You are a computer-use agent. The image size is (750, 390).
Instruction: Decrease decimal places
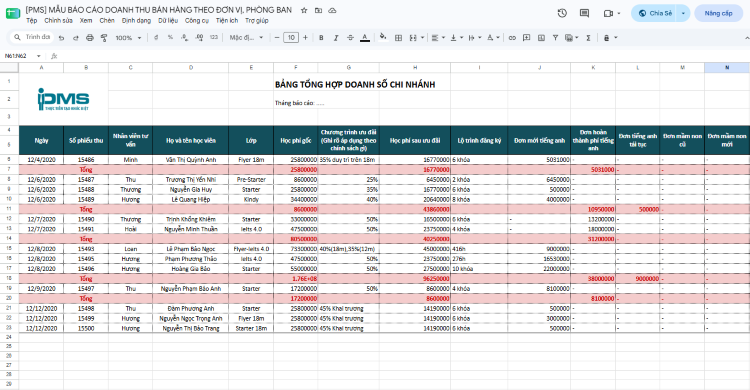coord(185,37)
